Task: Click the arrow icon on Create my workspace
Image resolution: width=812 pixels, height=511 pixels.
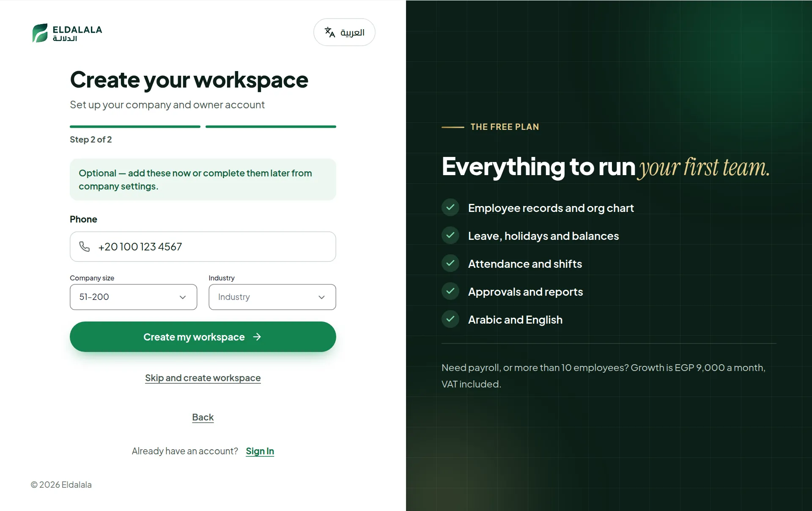Action: click(257, 337)
